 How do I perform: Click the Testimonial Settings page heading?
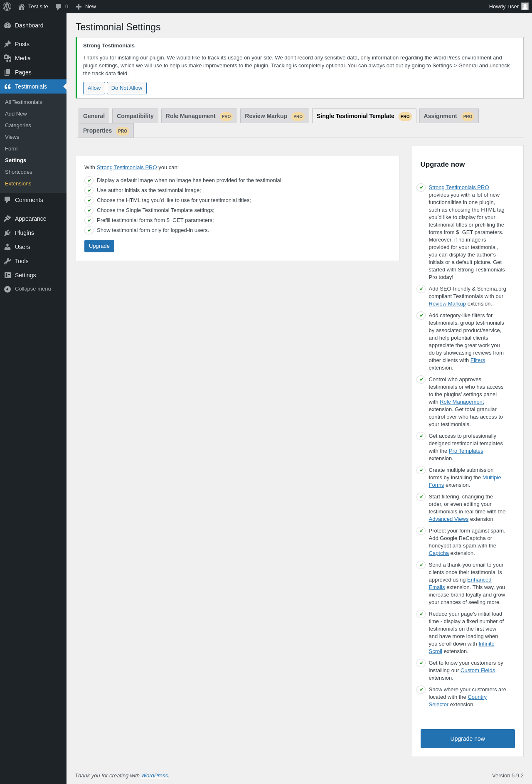click(x=118, y=27)
